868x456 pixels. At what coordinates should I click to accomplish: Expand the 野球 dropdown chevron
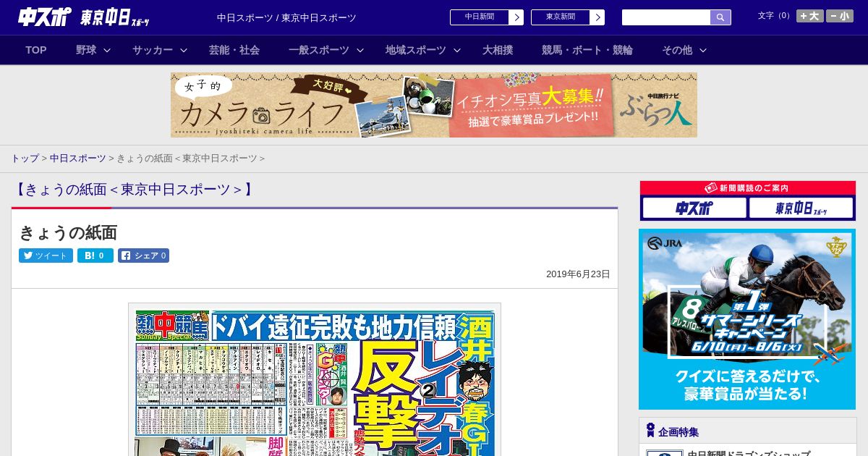pyautogui.click(x=107, y=50)
